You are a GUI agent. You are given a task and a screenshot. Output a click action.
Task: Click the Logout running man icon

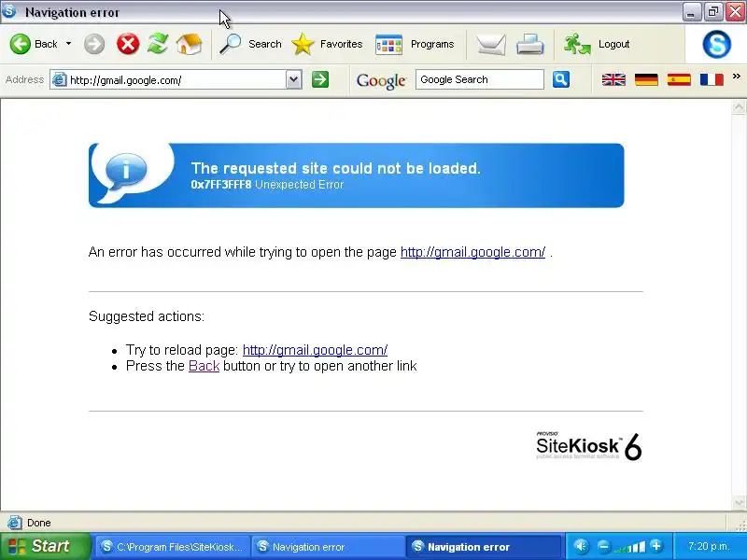(577, 44)
